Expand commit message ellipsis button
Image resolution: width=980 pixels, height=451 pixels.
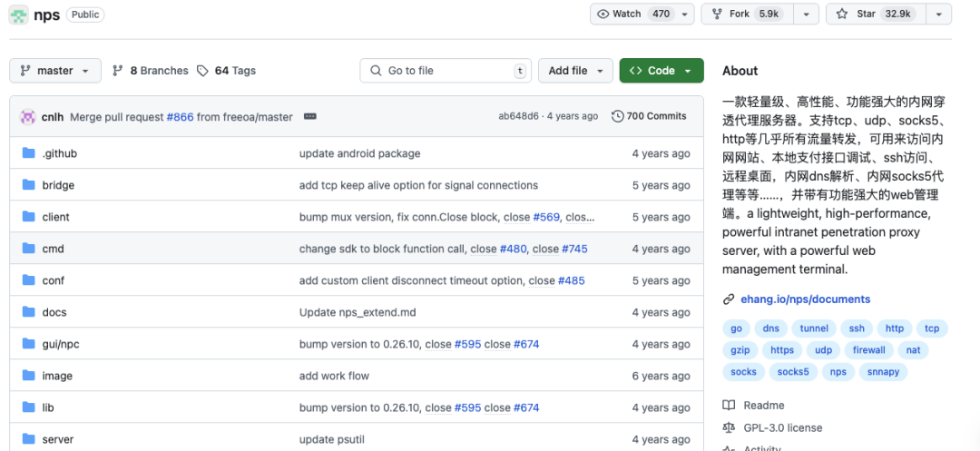[310, 117]
